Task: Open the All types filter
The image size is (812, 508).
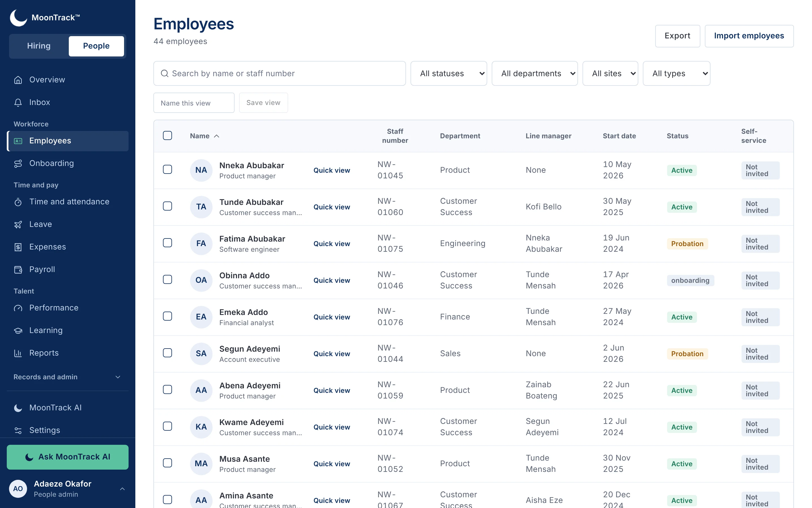Action: (x=676, y=73)
